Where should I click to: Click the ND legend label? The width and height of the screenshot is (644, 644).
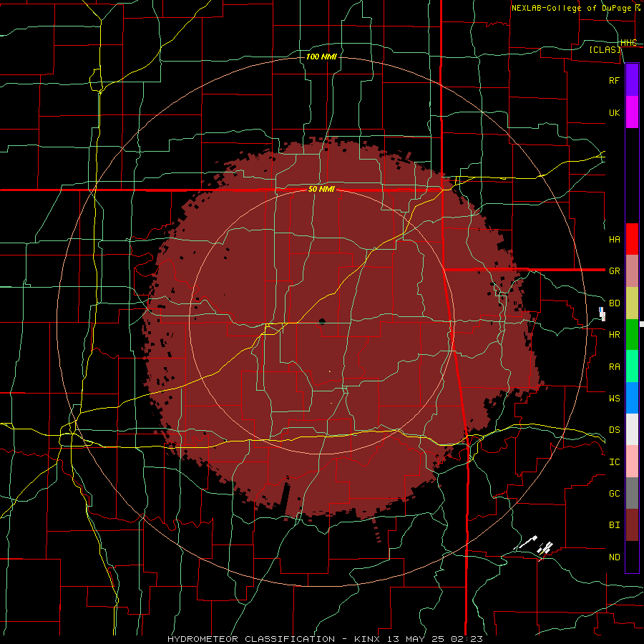pyautogui.click(x=614, y=557)
